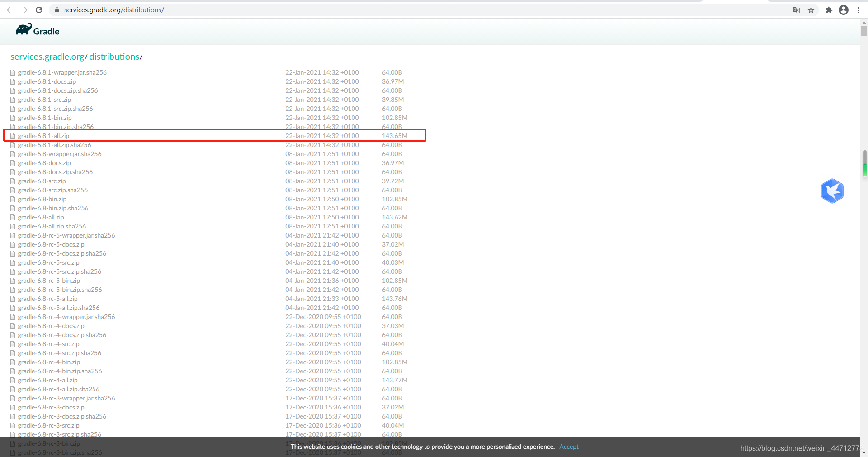Click the browser forward arrow
This screenshot has width=868, height=457.
pyautogui.click(x=24, y=10)
